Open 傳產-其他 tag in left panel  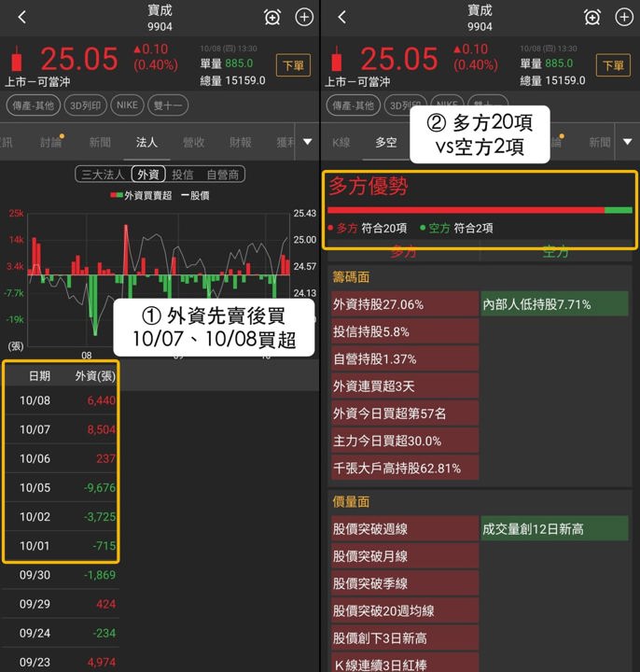(x=33, y=105)
